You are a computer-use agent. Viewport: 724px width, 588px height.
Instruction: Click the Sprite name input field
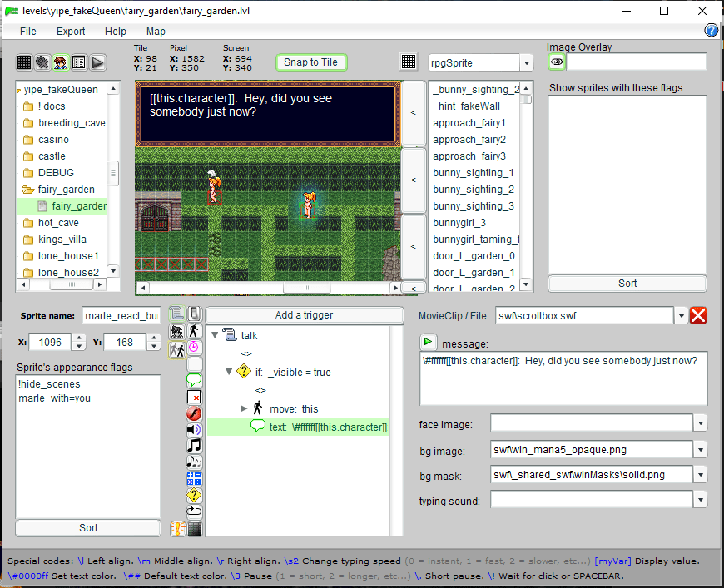coord(121,316)
